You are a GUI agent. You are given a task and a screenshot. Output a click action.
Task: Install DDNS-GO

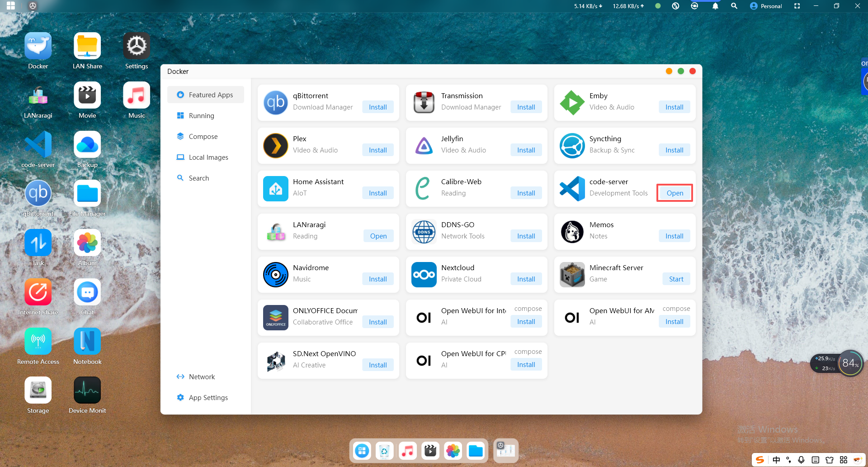(x=526, y=236)
